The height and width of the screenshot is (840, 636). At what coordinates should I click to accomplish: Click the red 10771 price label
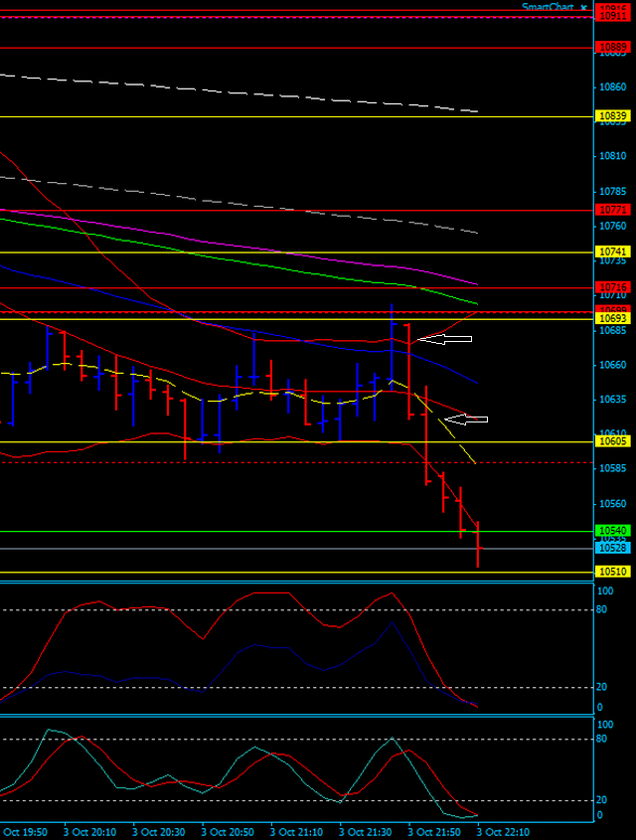(x=611, y=210)
